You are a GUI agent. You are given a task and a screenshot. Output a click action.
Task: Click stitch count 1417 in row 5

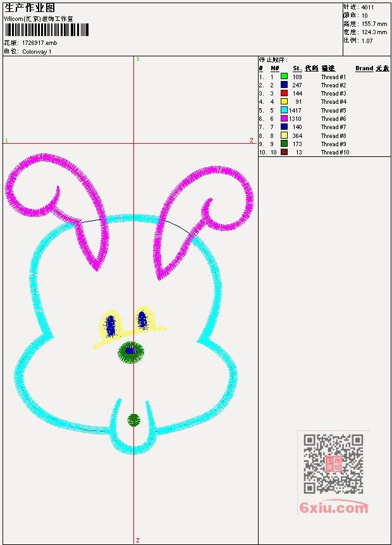[x=295, y=111]
